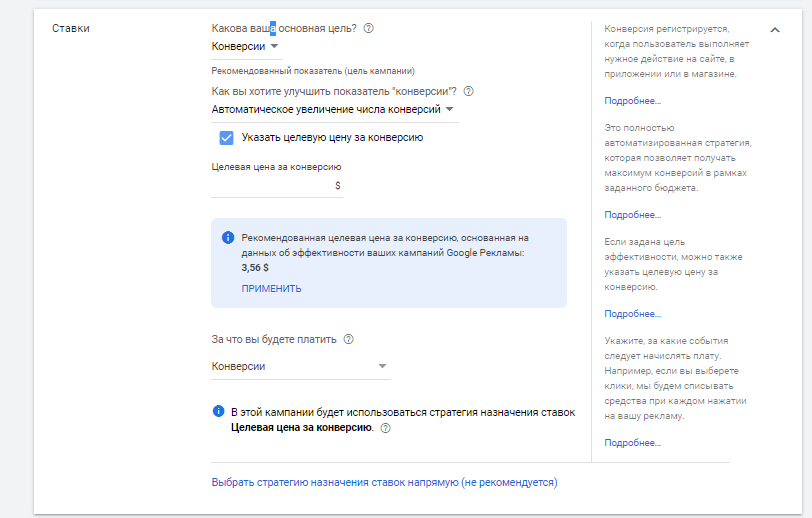Open "Подробнее..." under automated strategy description
This screenshot has width=812, height=518.
coord(632,215)
